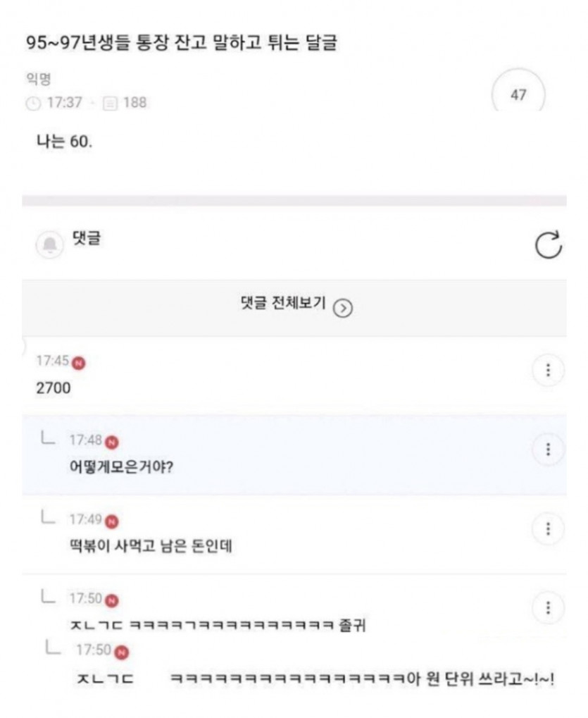Screen dimensions: 588x718
Task: Click the 47 recommend count circle
Action: (518, 94)
